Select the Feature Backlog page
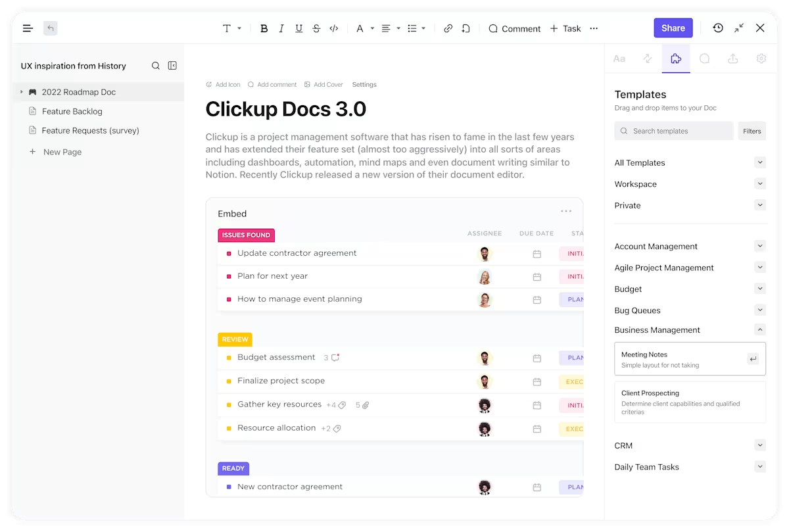Image resolution: width=789 pixels, height=532 pixels. pos(72,111)
